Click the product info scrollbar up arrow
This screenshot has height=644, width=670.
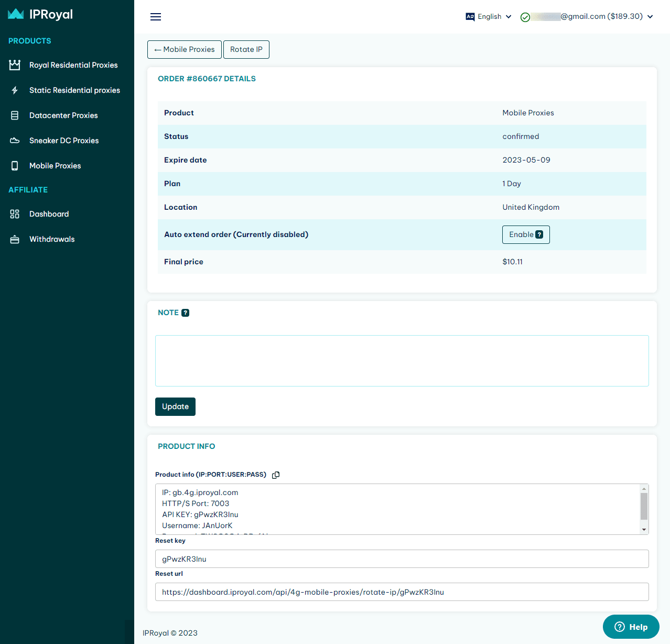click(x=644, y=489)
